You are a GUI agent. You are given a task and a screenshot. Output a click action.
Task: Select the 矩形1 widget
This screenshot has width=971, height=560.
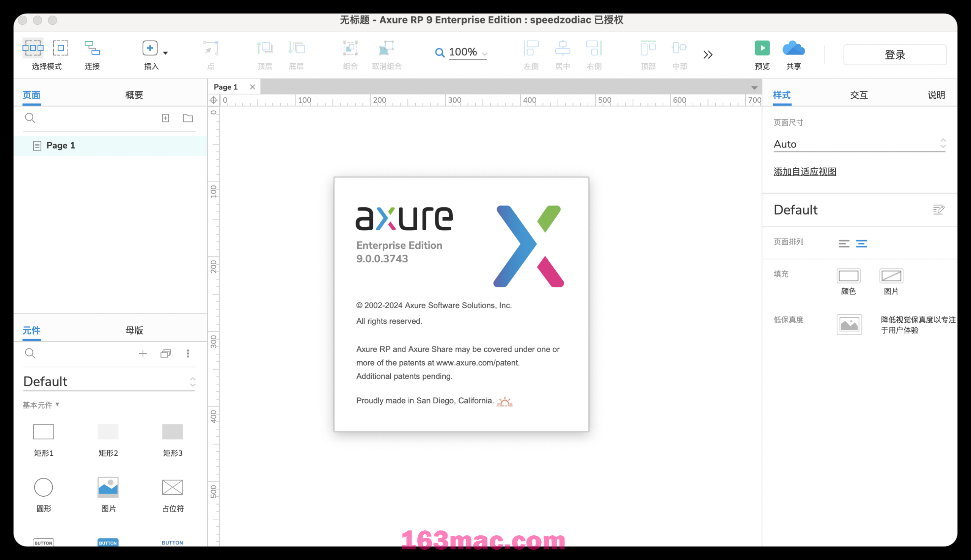click(x=44, y=432)
